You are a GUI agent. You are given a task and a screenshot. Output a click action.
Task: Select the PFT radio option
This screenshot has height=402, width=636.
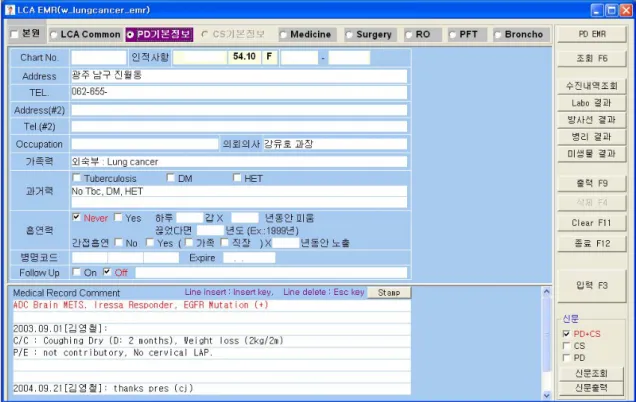452,35
